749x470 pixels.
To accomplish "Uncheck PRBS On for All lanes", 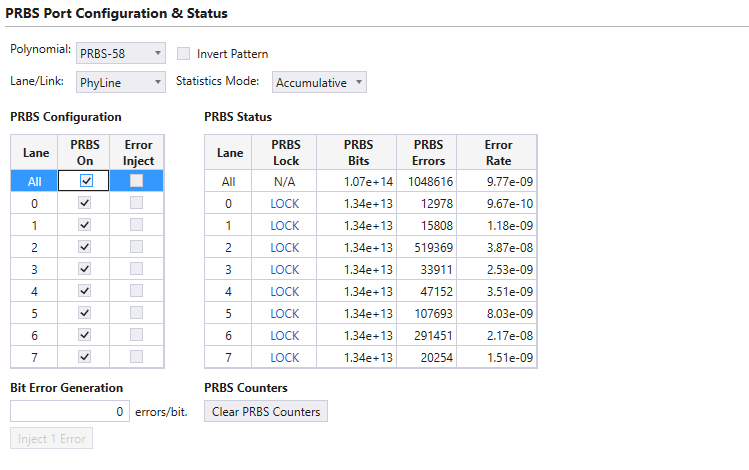I will click(86, 181).
